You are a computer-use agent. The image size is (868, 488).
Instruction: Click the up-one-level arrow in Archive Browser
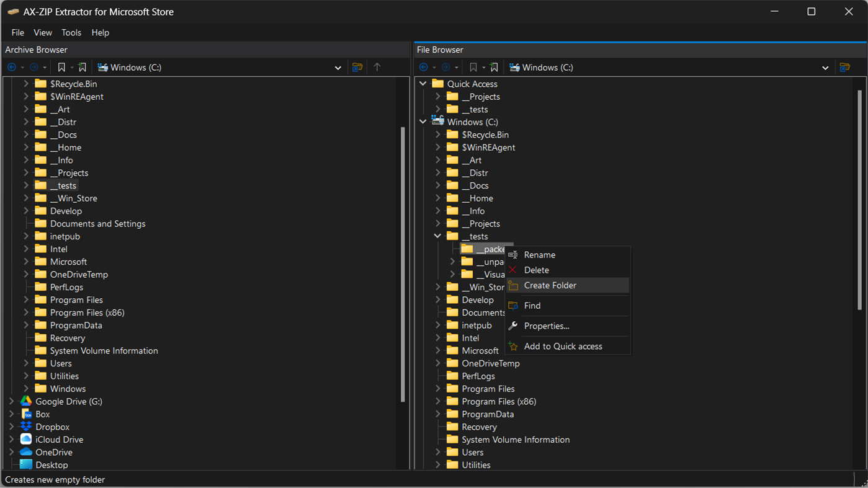[x=377, y=67]
